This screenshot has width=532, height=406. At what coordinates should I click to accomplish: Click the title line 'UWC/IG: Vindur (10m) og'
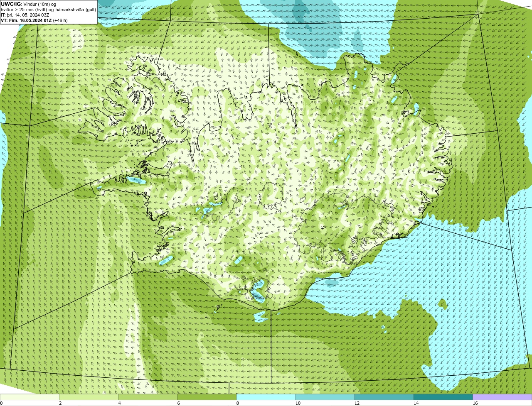tap(28, 4)
